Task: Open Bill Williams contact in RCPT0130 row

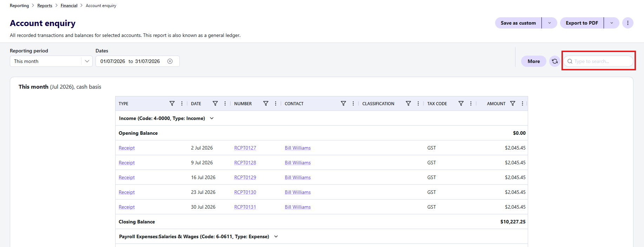Action: (298, 192)
